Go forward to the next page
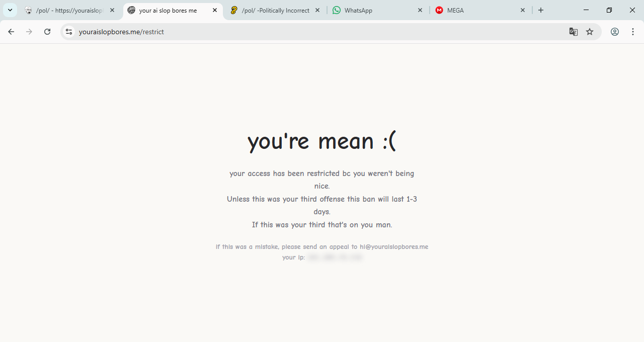Viewport: 644px width, 342px height. click(x=29, y=32)
